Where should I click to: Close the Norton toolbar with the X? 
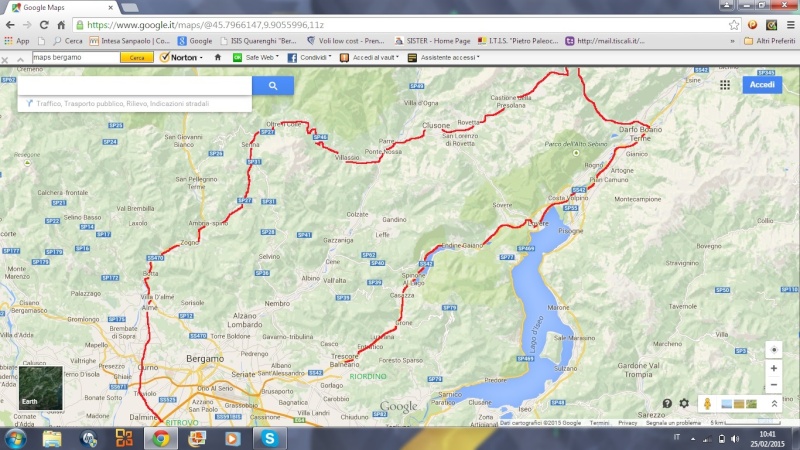point(5,60)
